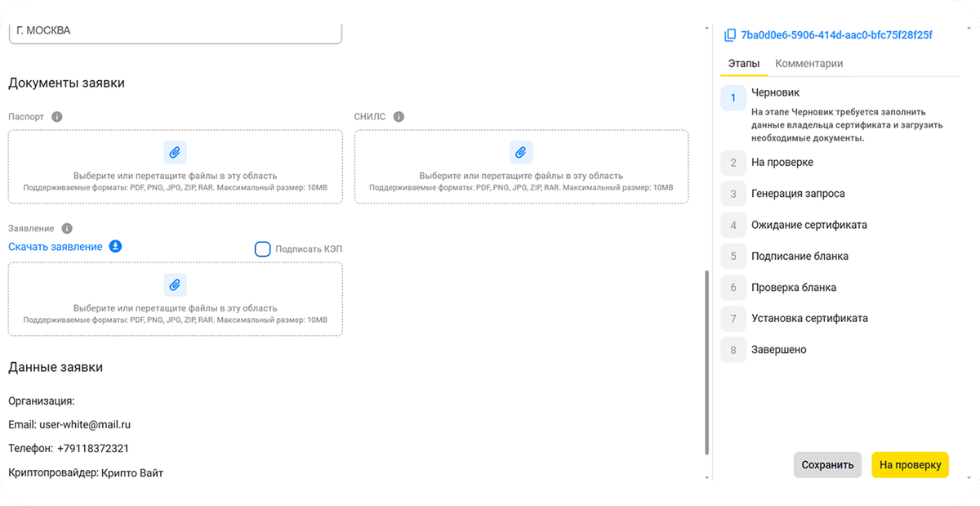Click the application ID link 7ba0d0e6-5906
Viewport: 980px width, 506px height.
(x=836, y=35)
